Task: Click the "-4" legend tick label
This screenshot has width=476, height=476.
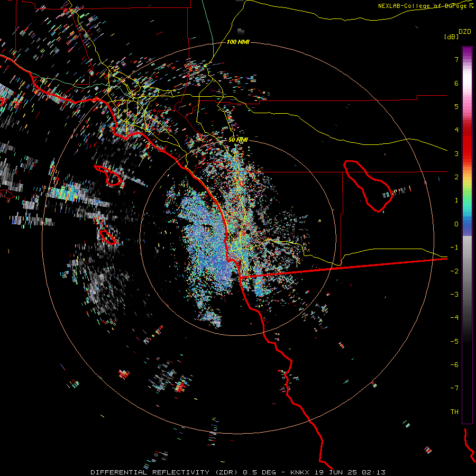Action: 454,318
